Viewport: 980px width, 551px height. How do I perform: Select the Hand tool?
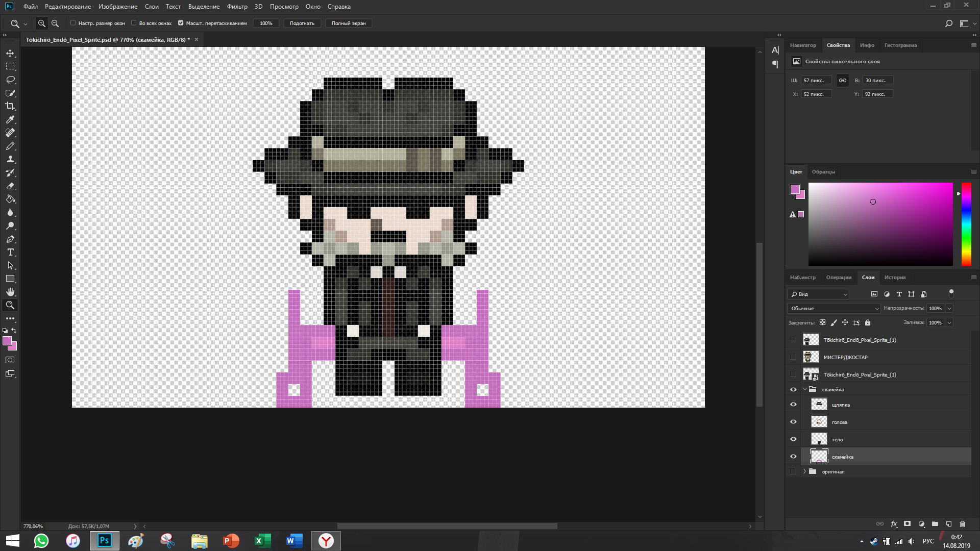coord(10,292)
